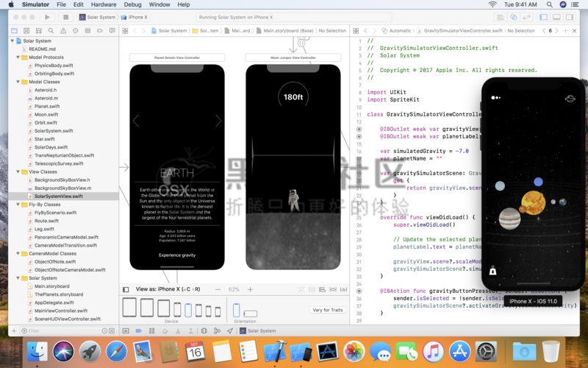
Task: Select landscape orientation
Action: pos(250,314)
